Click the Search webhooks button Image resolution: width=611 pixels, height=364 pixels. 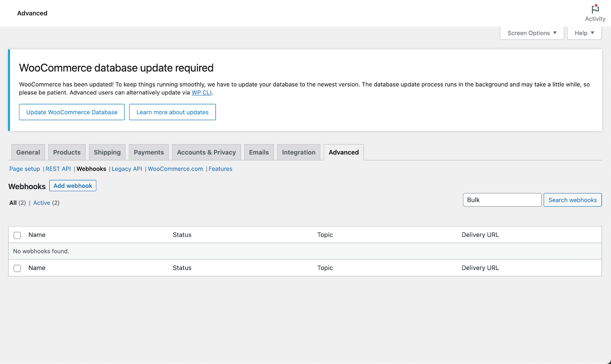572,200
